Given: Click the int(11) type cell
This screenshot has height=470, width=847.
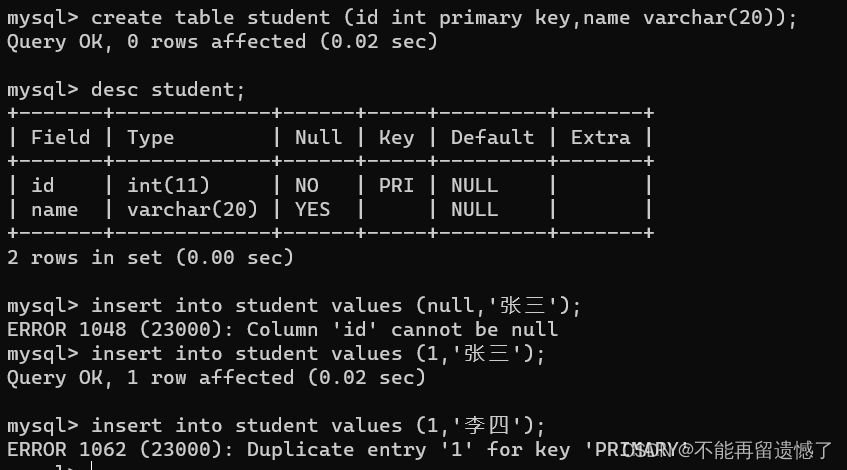Looking at the screenshot, I should tap(168, 185).
